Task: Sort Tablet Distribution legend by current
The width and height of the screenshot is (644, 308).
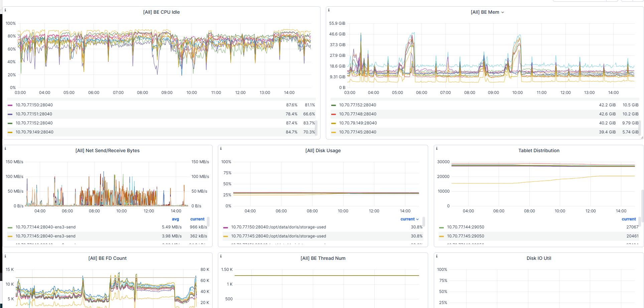Action: pos(629,219)
